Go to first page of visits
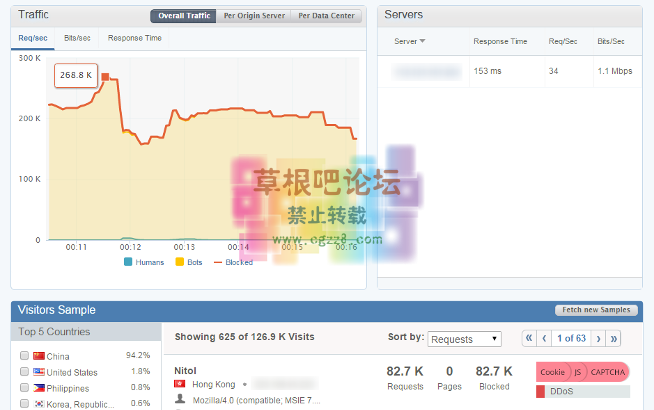 (529, 338)
